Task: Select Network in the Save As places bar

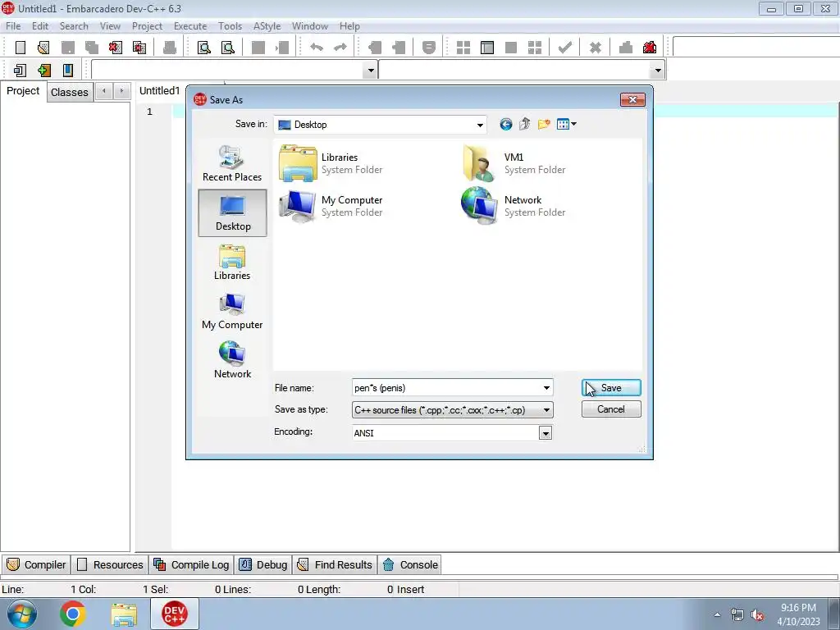Action: tap(232, 361)
